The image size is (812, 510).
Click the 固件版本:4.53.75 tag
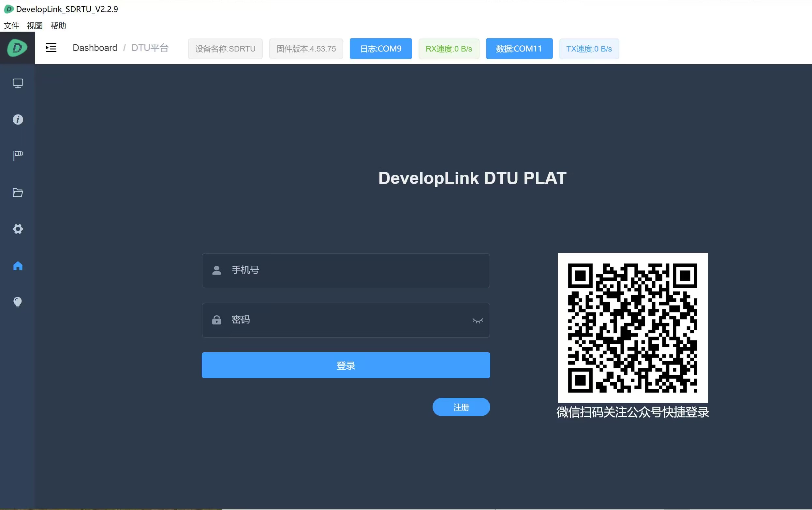pos(306,49)
